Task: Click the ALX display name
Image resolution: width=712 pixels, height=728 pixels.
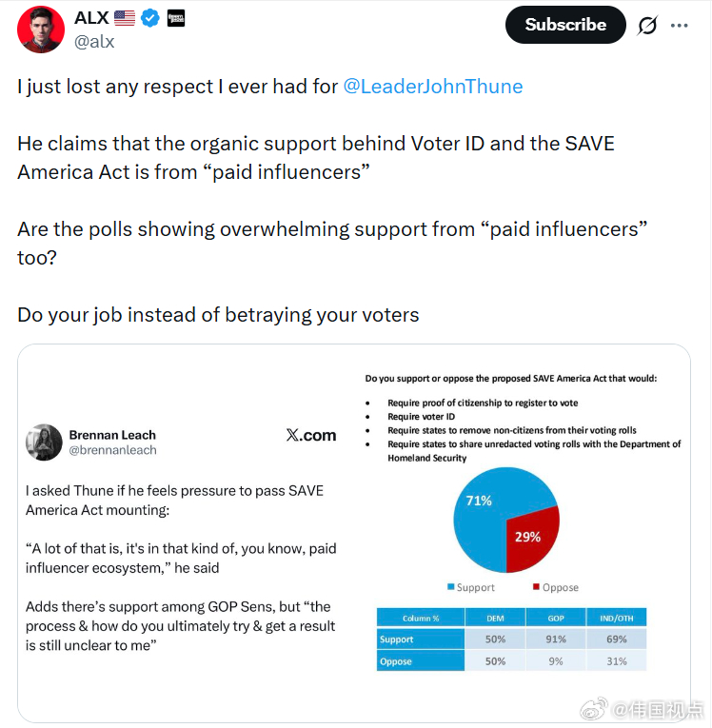Action: pyautogui.click(x=91, y=17)
